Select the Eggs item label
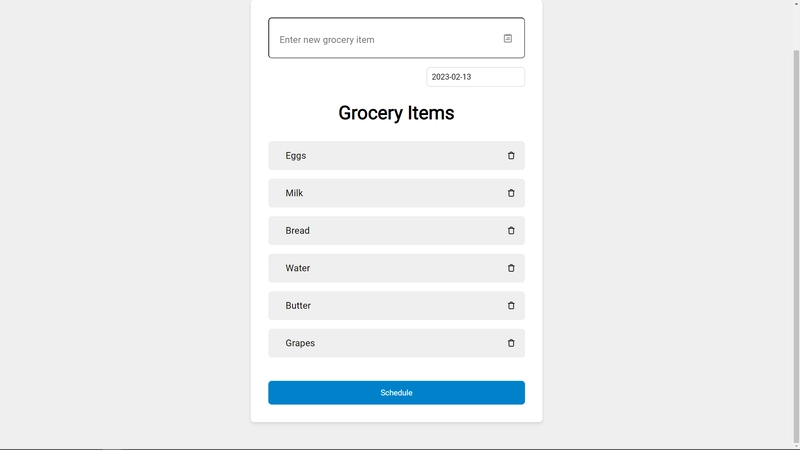 click(x=295, y=156)
